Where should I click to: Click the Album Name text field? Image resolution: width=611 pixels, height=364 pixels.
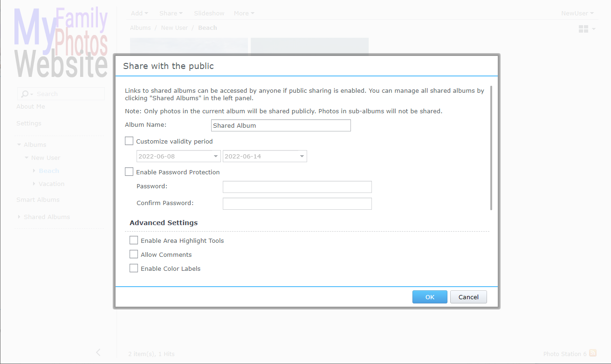tap(281, 125)
